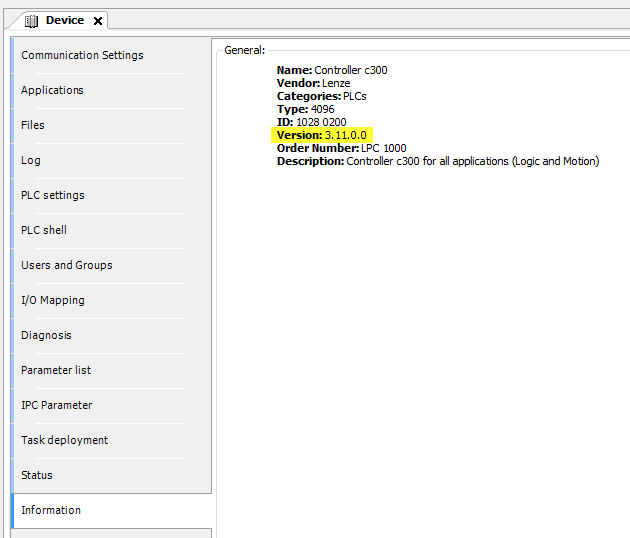The image size is (630, 538).
Task: Open the I/O Mapping tab
Action: point(53,300)
